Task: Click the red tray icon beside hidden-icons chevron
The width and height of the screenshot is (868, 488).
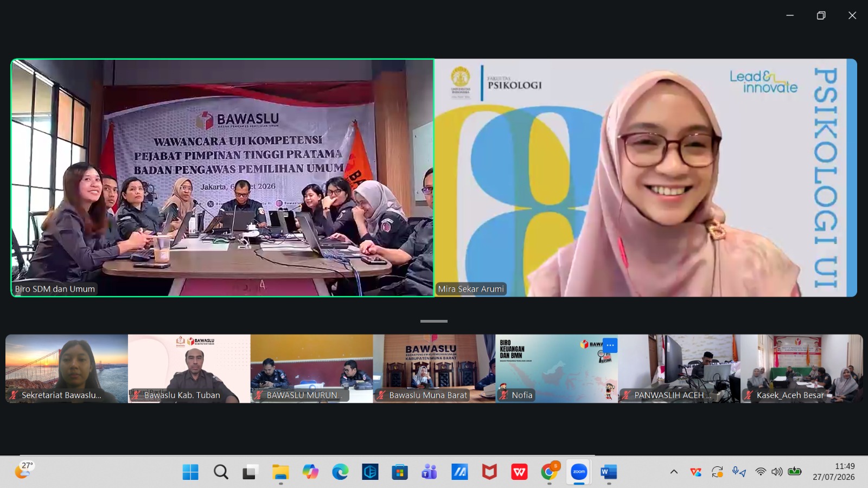Action: [695, 472]
